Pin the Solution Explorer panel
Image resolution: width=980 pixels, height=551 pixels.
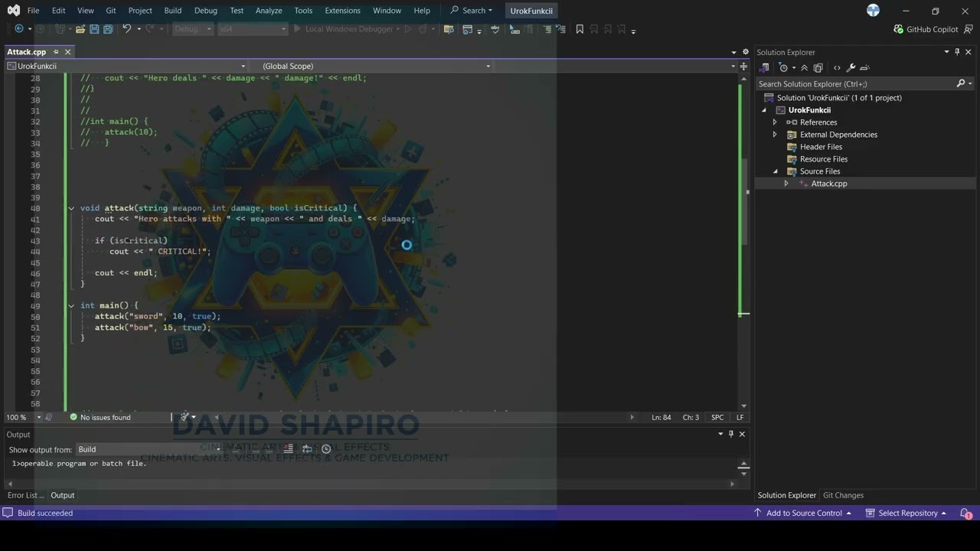click(x=957, y=52)
